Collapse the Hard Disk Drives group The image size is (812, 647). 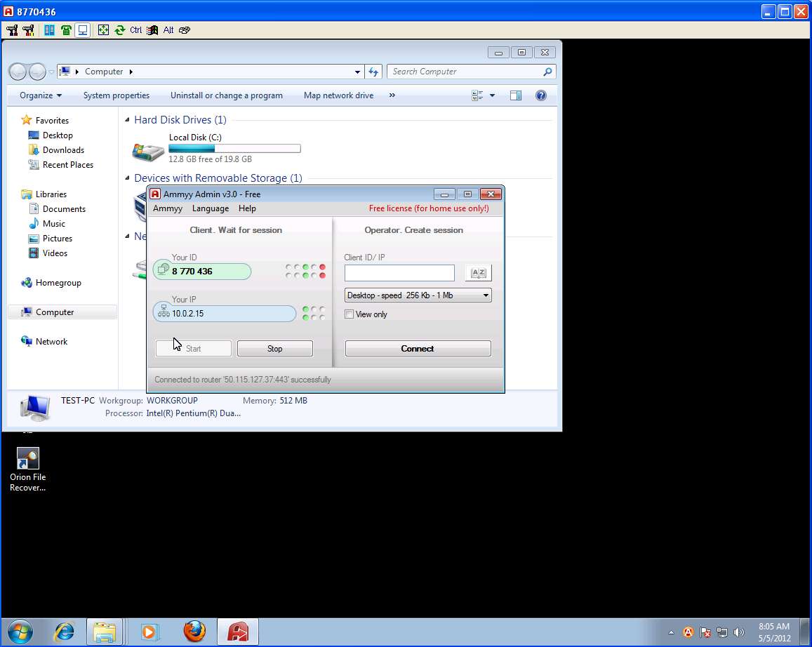pyautogui.click(x=128, y=119)
